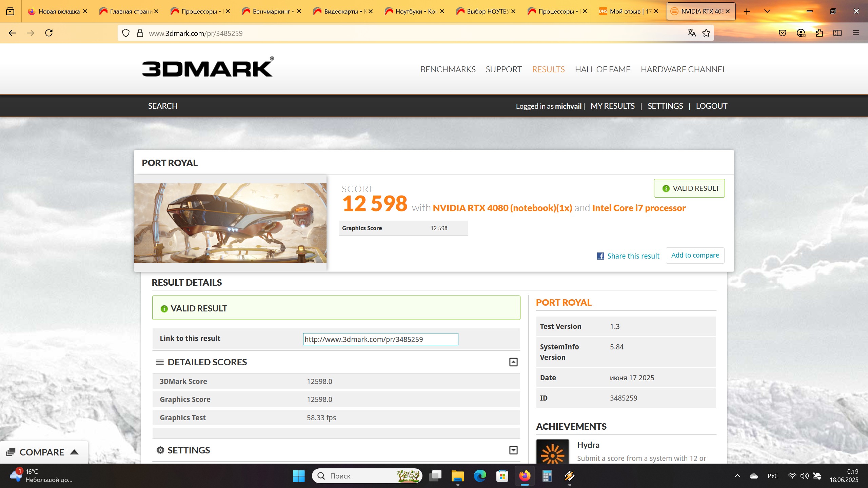
Task: Click the Save to Pocket icon
Action: [783, 33]
